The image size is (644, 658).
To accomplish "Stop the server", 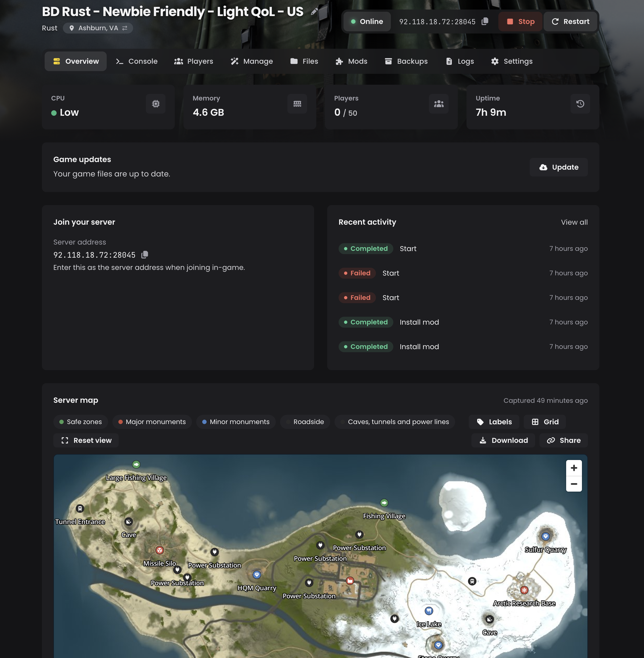I will tap(520, 21).
